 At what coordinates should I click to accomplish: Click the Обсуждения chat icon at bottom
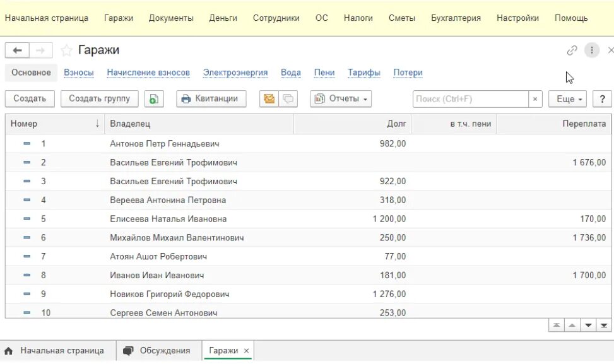click(128, 351)
